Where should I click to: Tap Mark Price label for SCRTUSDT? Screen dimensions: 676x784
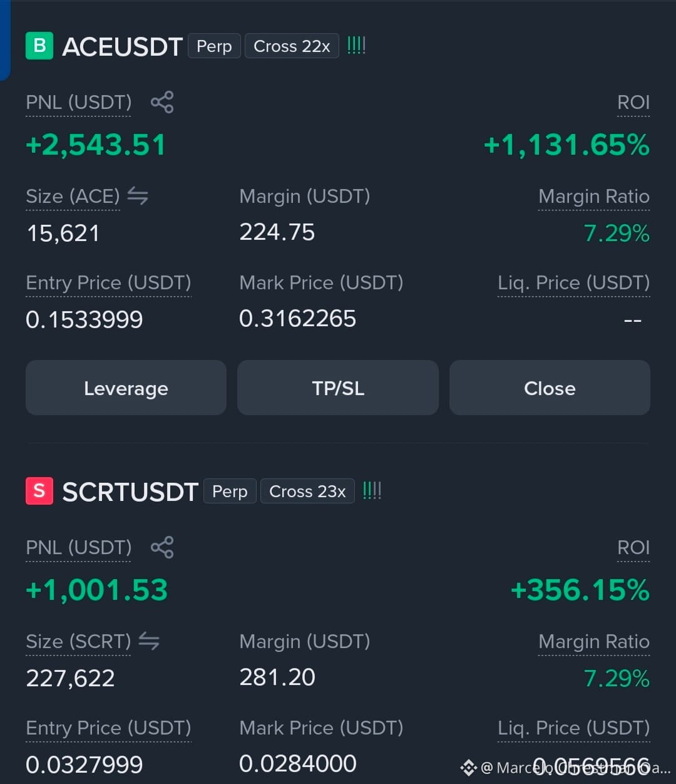(x=321, y=728)
